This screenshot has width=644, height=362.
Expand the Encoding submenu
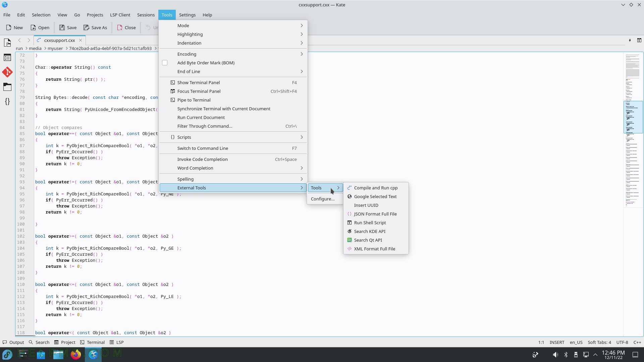(233, 54)
